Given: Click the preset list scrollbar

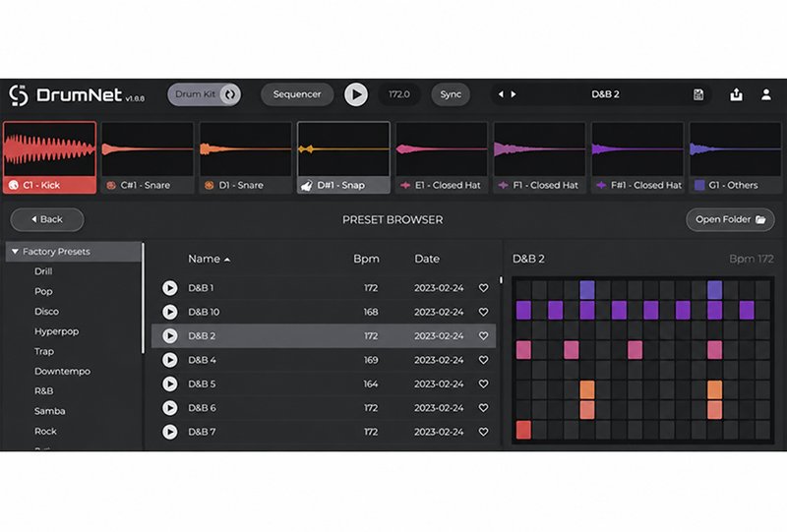Looking at the screenshot, I should tap(501, 280).
